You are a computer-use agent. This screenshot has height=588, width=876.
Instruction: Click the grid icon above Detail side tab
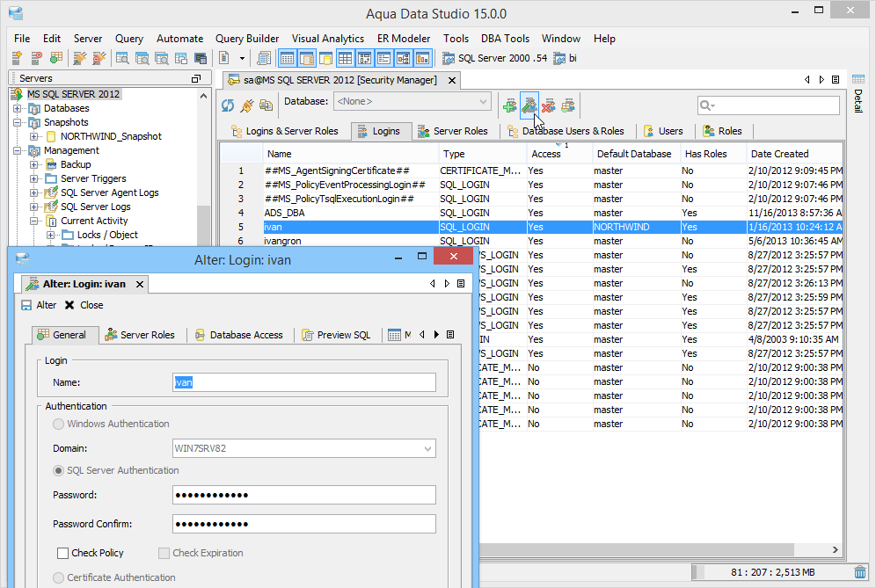[x=858, y=79]
